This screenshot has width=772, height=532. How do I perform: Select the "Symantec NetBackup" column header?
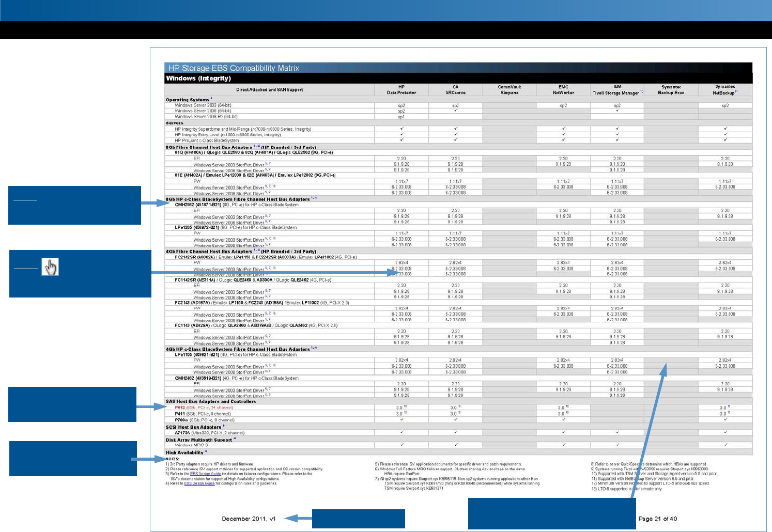click(x=725, y=90)
